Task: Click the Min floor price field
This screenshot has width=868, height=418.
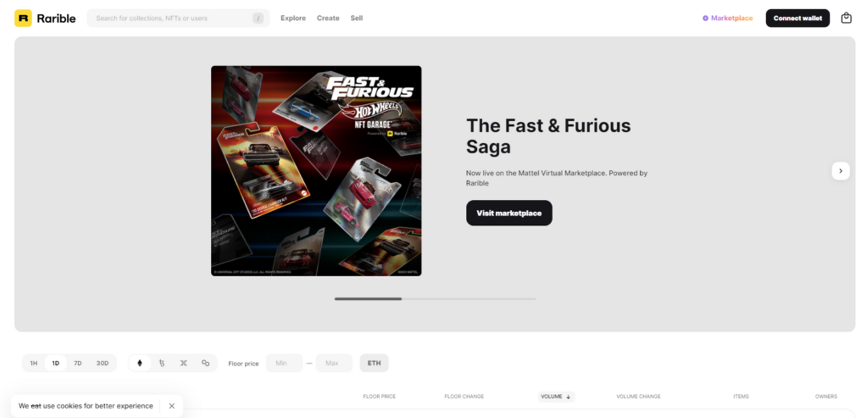Action: click(284, 363)
